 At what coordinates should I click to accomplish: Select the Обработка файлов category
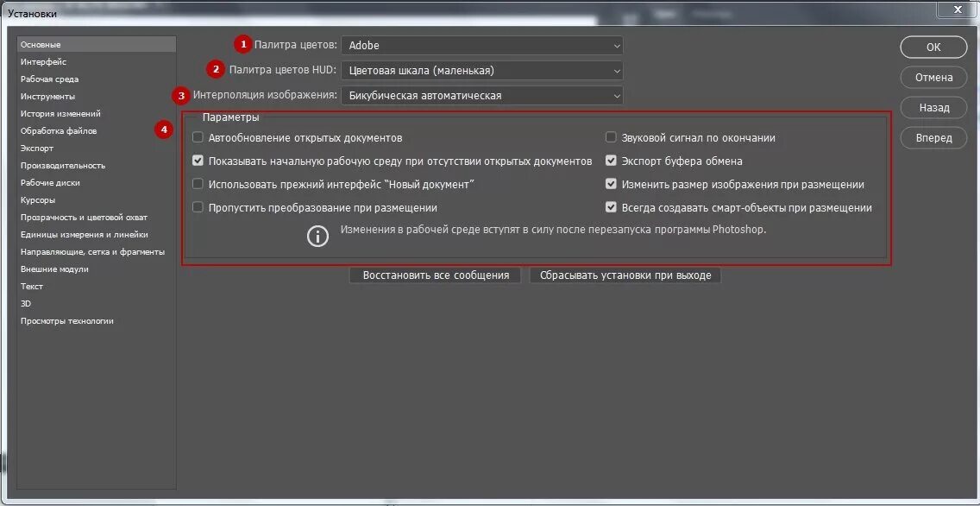97,130
